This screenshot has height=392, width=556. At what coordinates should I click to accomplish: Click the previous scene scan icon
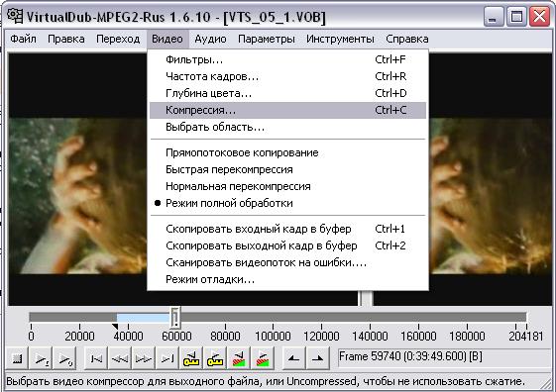(x=239, y=358)
